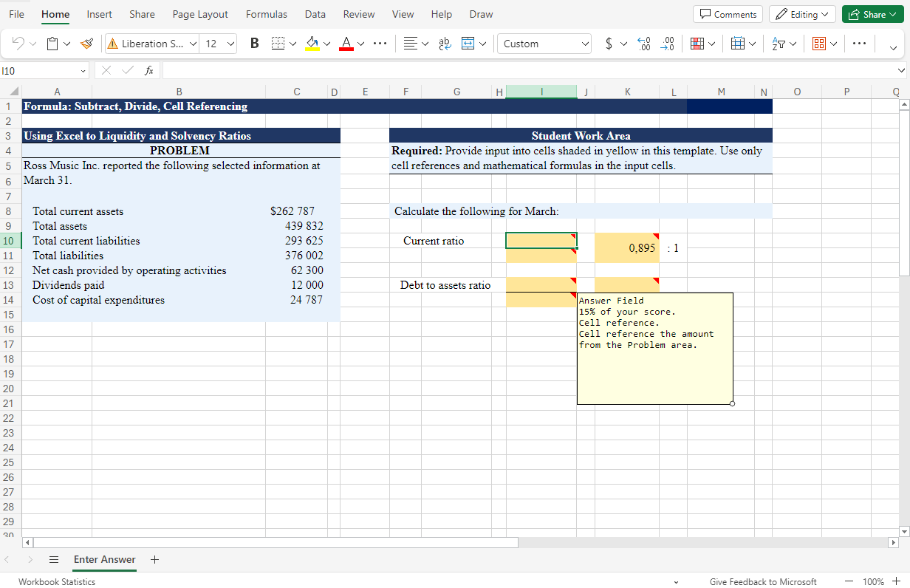Apply red font color
Viewport: 910px width, 588px height.
pos(347,44)
